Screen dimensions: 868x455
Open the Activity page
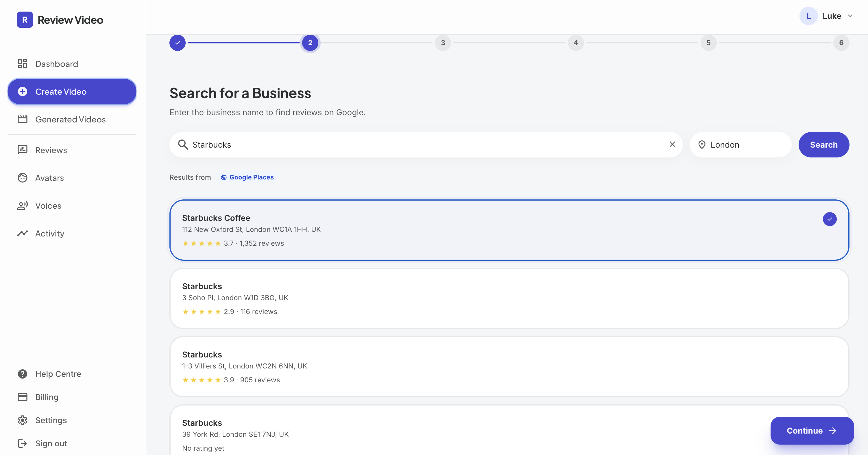click(x=72, y=233)
